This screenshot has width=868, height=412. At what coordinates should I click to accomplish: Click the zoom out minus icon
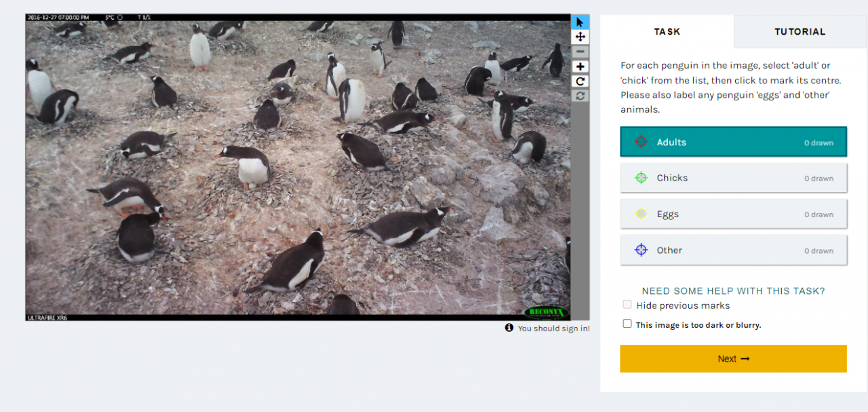click(580, 52)
